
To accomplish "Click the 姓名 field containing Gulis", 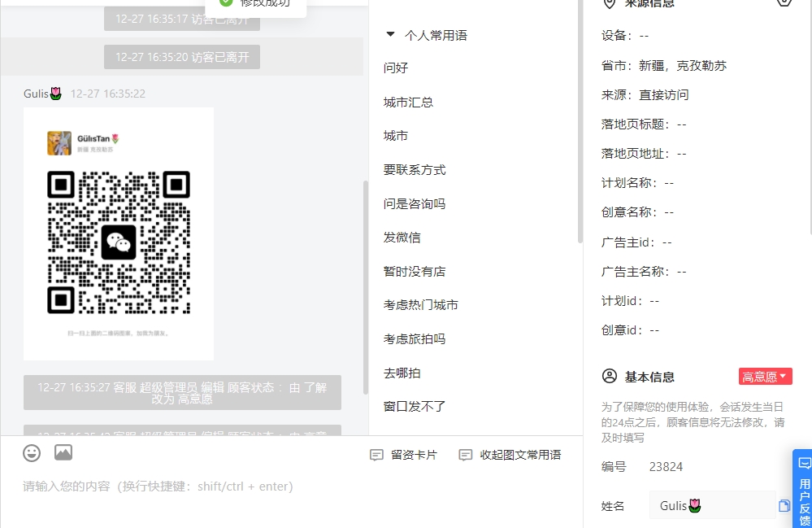I will tap(713, 505).
